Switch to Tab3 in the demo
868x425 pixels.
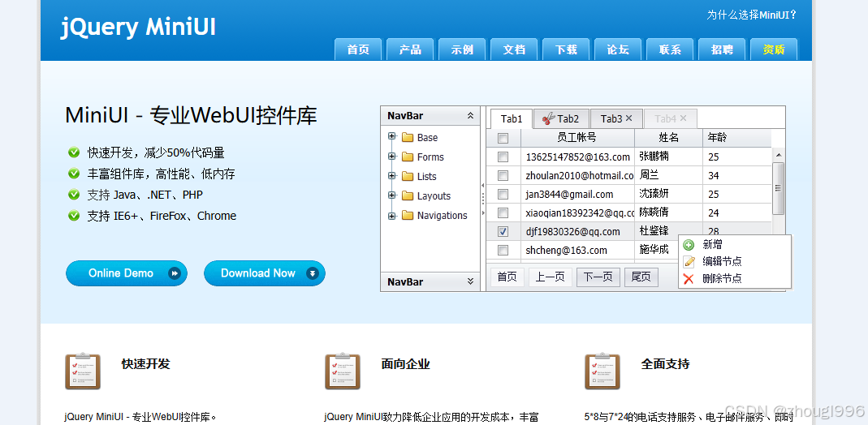[x=616, y=119]
